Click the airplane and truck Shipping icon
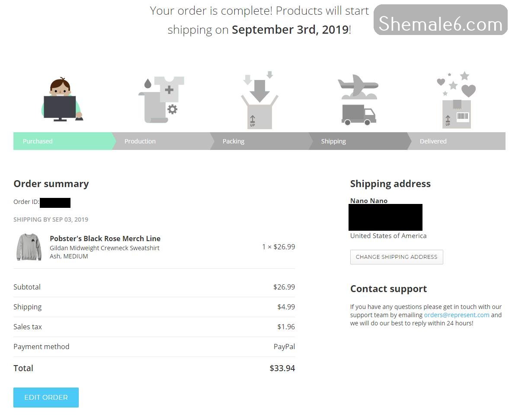Screen dimensions: 512x420 click(x=358, y=100)
